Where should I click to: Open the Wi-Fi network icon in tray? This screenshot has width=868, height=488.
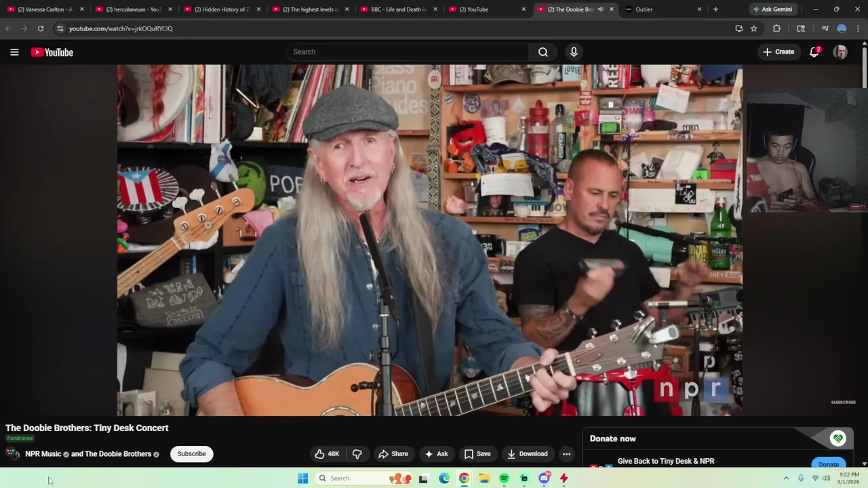(814, 479)
